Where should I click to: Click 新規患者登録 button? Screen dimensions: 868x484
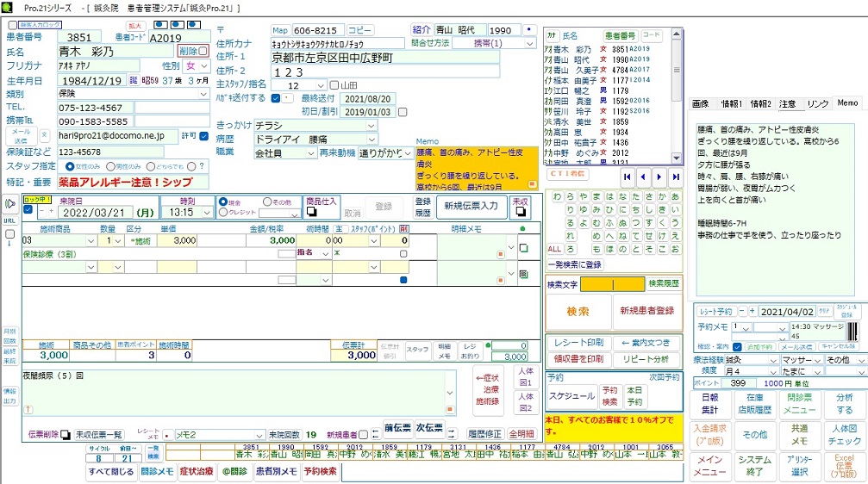(x=646, y=311)
